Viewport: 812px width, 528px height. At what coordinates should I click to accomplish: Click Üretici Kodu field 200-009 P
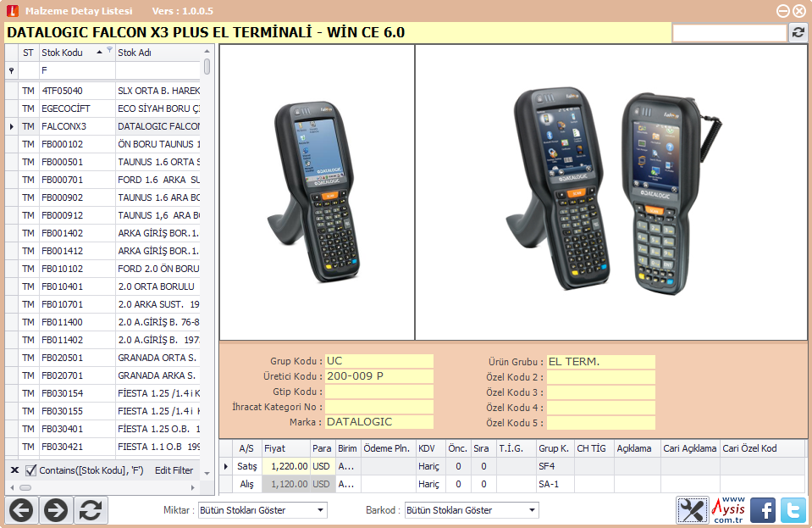pyautogui.click(x=379, y=376)
